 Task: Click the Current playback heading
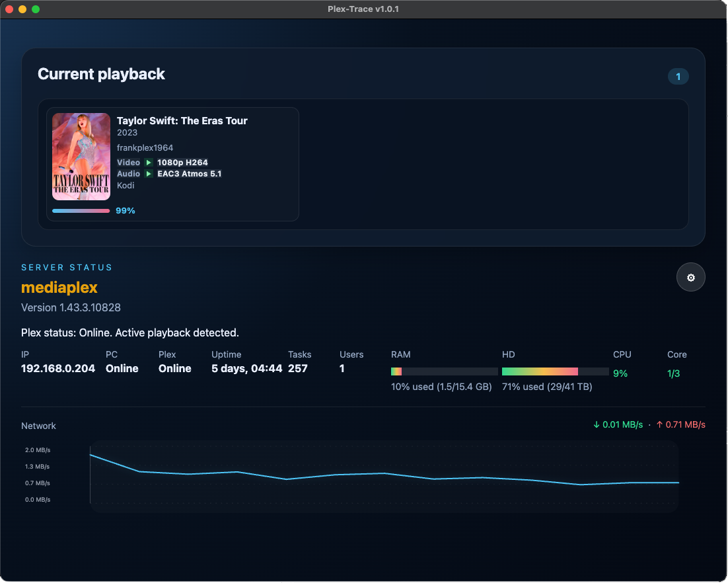pos(101,74)
